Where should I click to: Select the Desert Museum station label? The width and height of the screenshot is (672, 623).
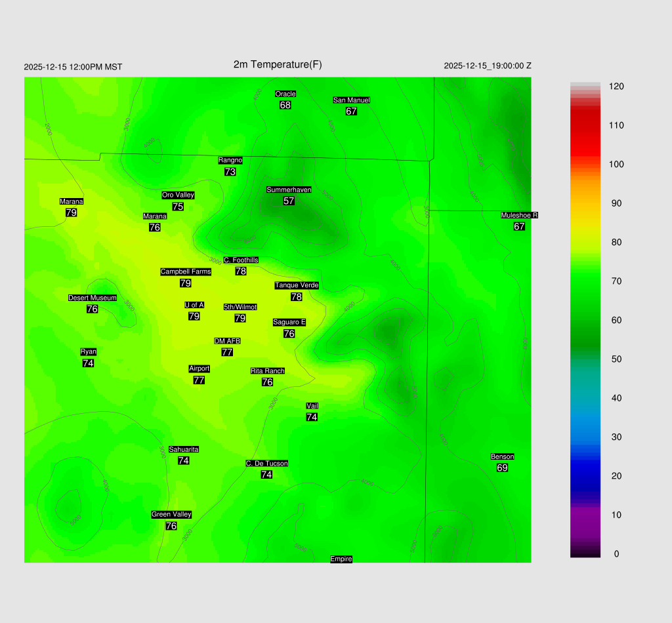93,298
